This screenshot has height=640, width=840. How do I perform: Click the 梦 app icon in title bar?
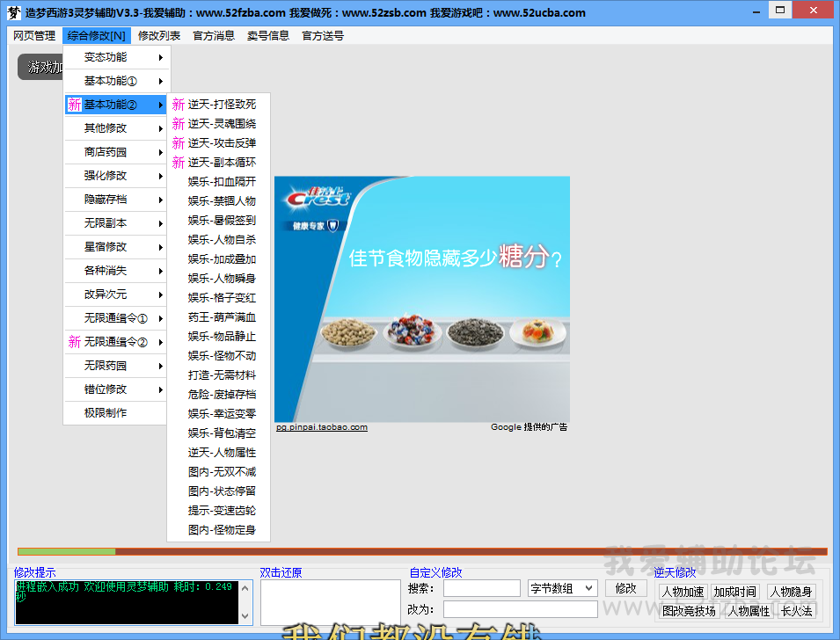tap(13, 12)
